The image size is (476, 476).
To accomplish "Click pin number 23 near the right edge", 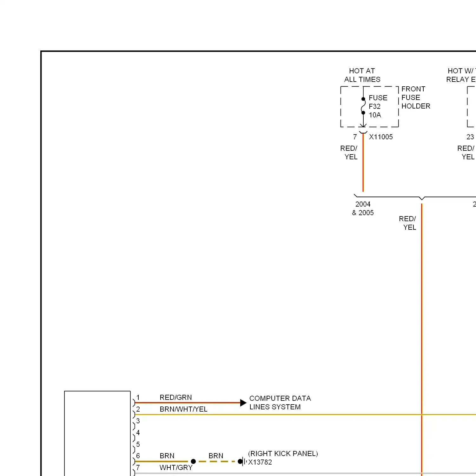I will 470,137.
